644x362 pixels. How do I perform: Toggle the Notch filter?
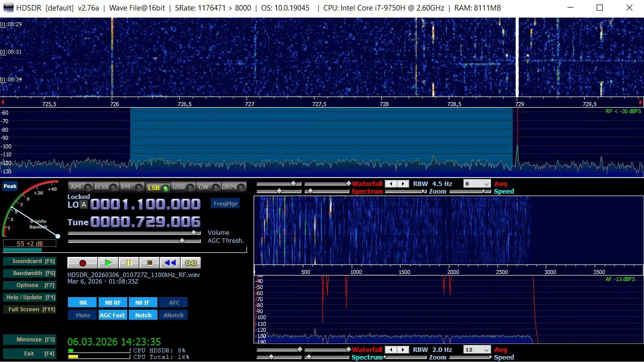[x=142, y=315]
